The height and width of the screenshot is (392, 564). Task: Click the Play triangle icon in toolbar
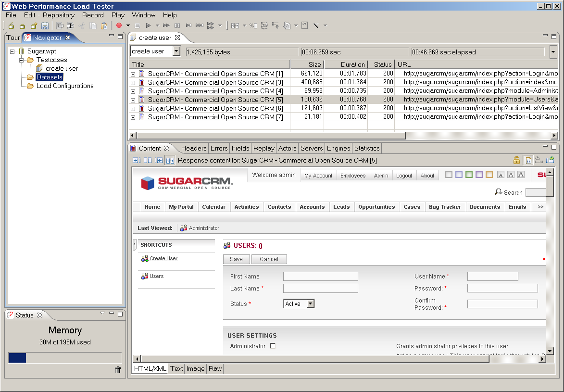point(148,25)
